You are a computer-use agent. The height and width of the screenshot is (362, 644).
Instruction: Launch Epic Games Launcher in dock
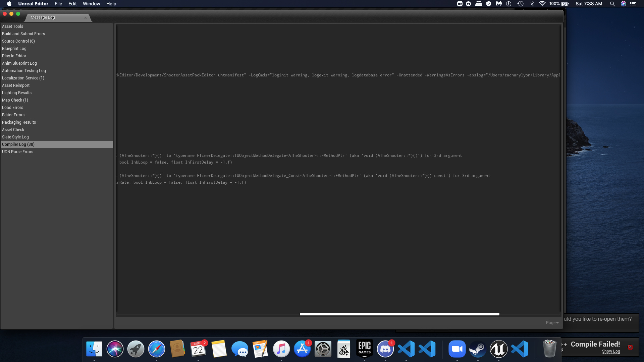point(364,349)
